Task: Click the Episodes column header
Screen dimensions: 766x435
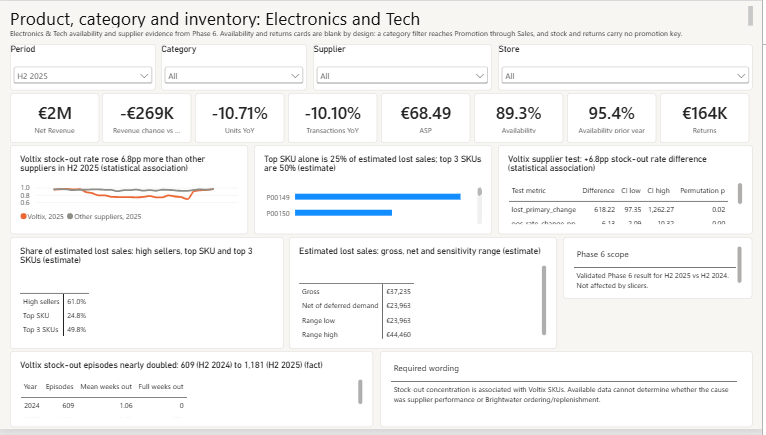Action: coord(60,387)
